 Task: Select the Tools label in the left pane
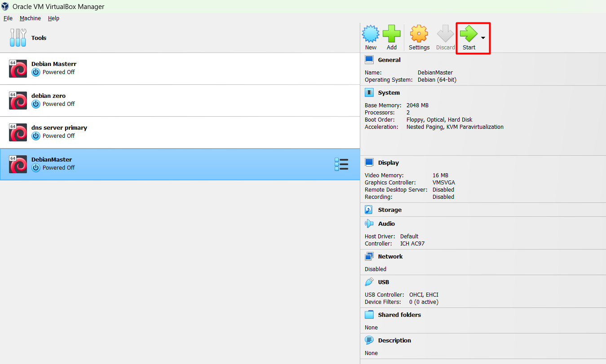(39, 38)
